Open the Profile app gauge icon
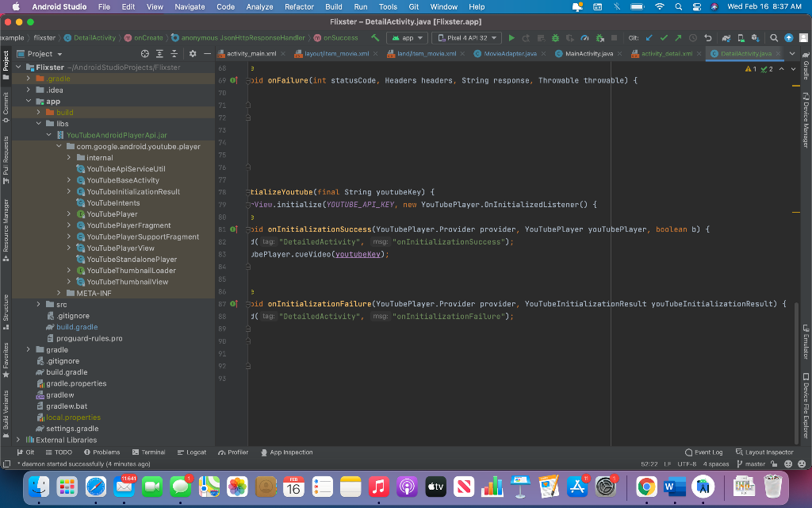 (x=584, y=38)
